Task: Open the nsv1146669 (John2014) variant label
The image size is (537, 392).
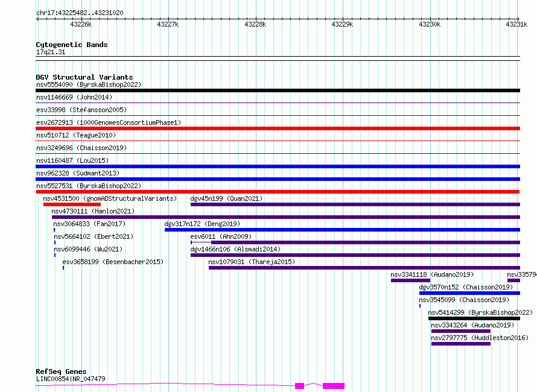Action: tap(74, 97)
